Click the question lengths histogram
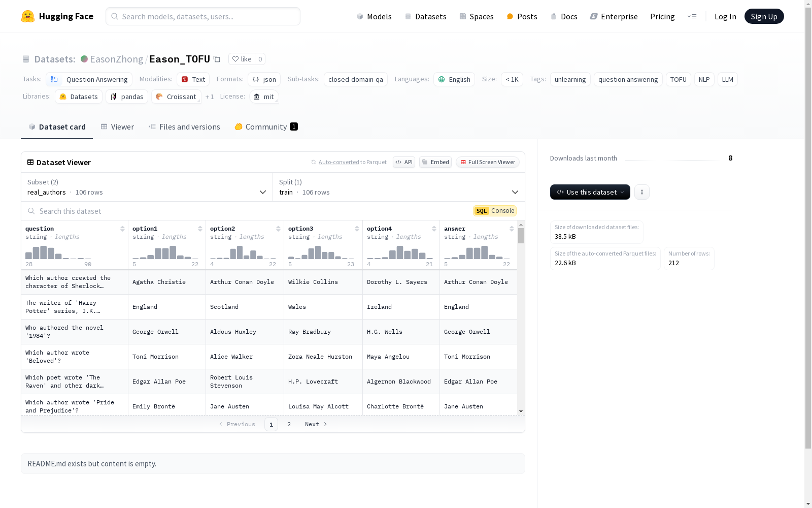Screen dimensions: 812x508 pyautogui.click(x=58, y=252)
